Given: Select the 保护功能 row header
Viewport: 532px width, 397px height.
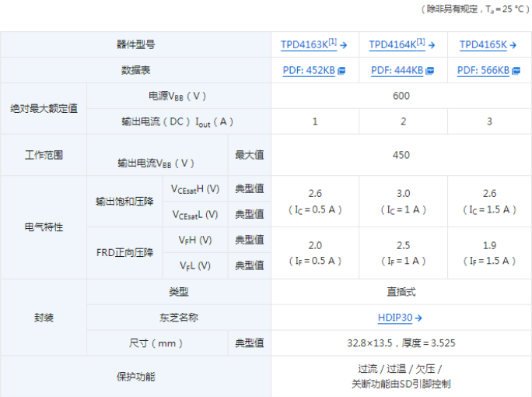Looking at the screenshot, I should (x=135, y=377).
